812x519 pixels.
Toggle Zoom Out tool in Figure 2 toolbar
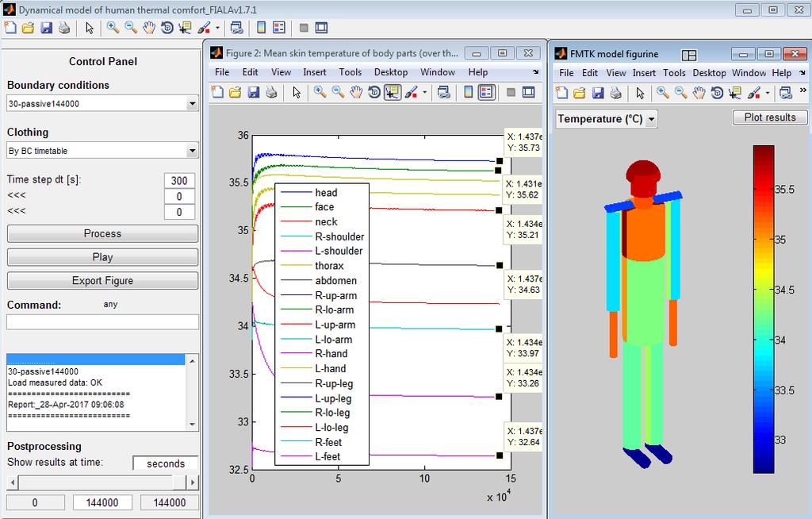click(x=338, y=92)
